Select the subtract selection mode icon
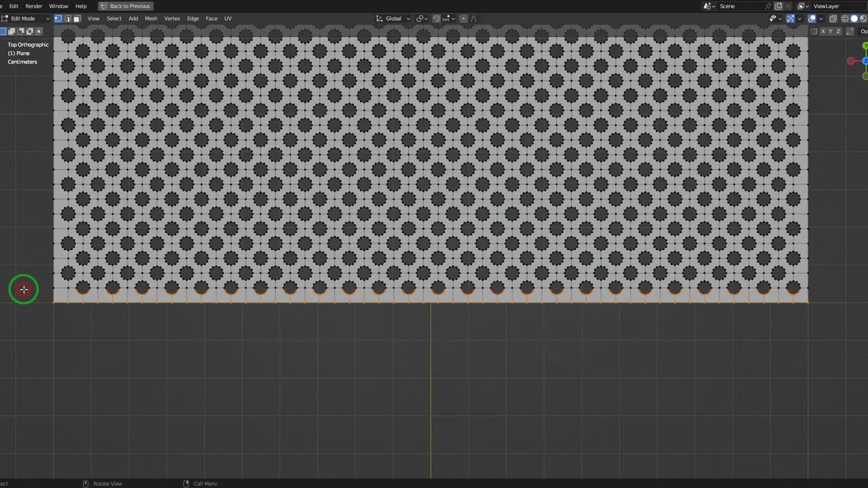Screen dimensions: 868x488 [20, 31]
